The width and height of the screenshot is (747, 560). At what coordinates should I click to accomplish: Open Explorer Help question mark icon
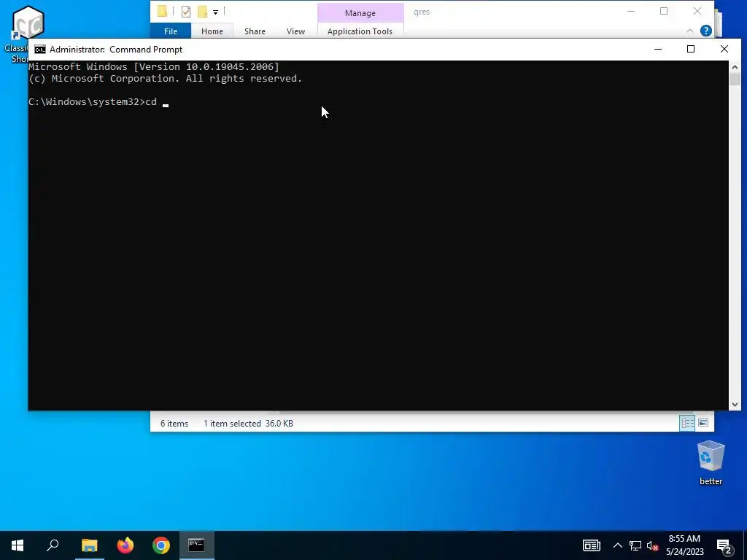coord(705,31)
